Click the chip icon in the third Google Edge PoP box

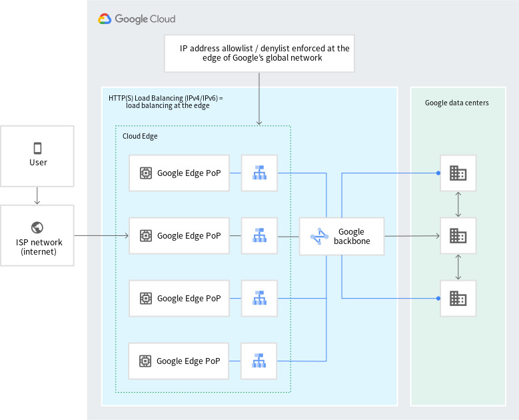[146, 298]
